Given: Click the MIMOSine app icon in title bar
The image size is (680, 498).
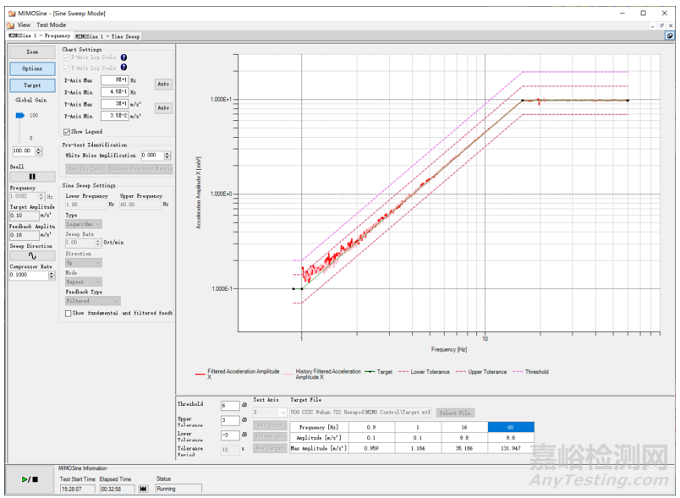Looking at the screenshot, I should 8,12.
